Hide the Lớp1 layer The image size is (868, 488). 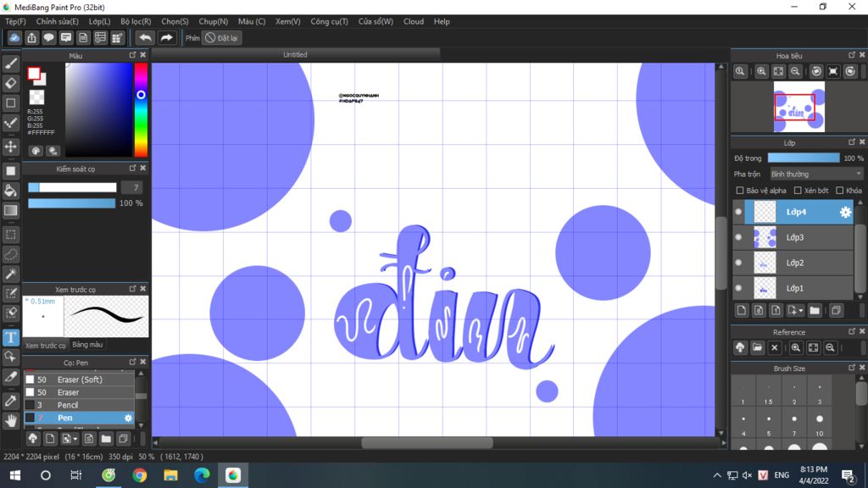pos(738,288)
